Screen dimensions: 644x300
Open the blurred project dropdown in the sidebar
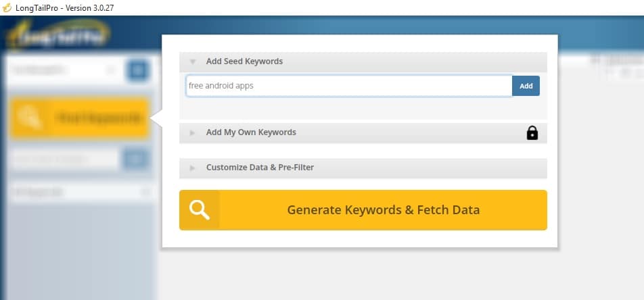click(x=63, y=70)
